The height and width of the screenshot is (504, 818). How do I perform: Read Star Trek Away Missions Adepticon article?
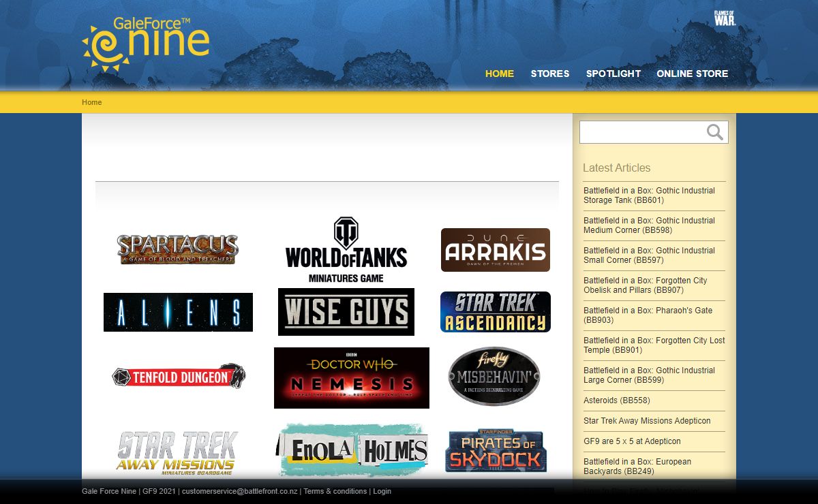click(647, 421)
